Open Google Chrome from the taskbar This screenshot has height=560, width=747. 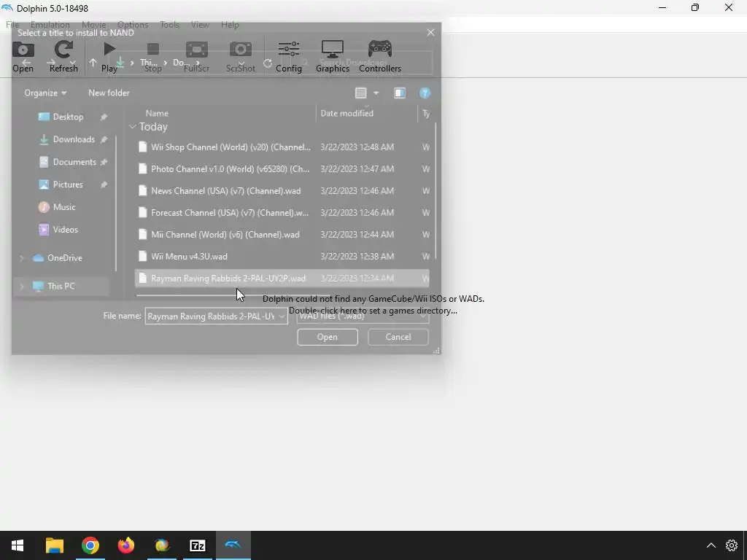(x=90, y=545)
